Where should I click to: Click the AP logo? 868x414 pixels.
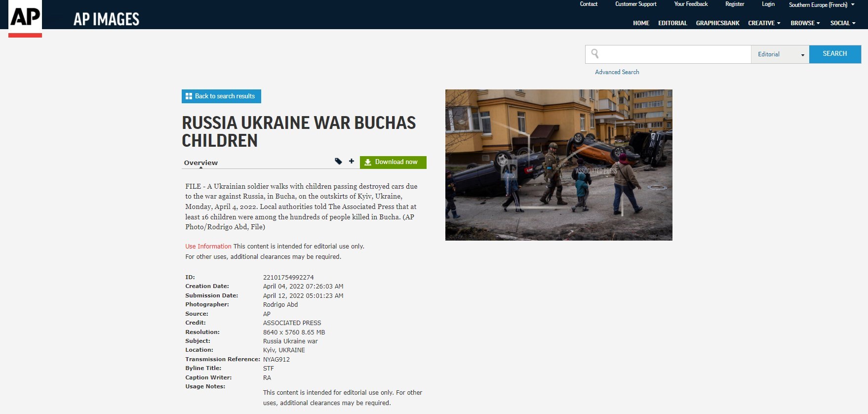25,18
